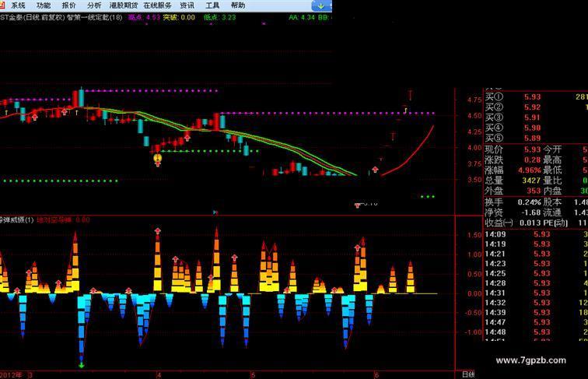Click the 现价 5.93 value
This screenshot has width=588, height=379.
point(532,149)
